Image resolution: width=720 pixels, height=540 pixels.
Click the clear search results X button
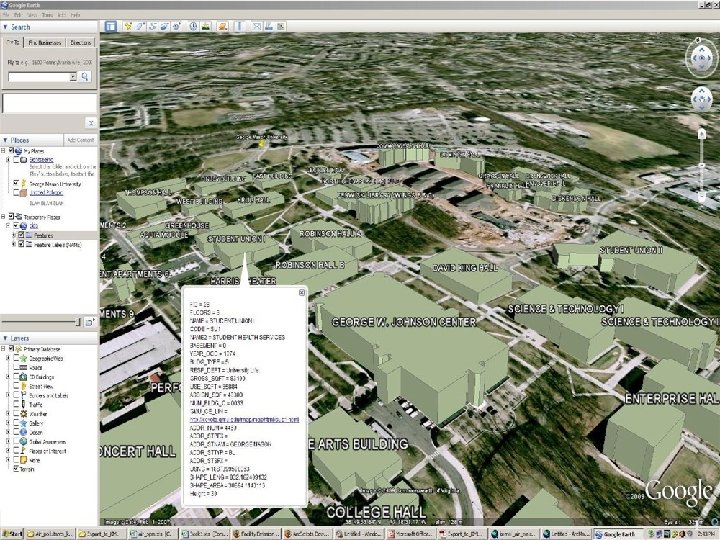(x=91, y=123)
